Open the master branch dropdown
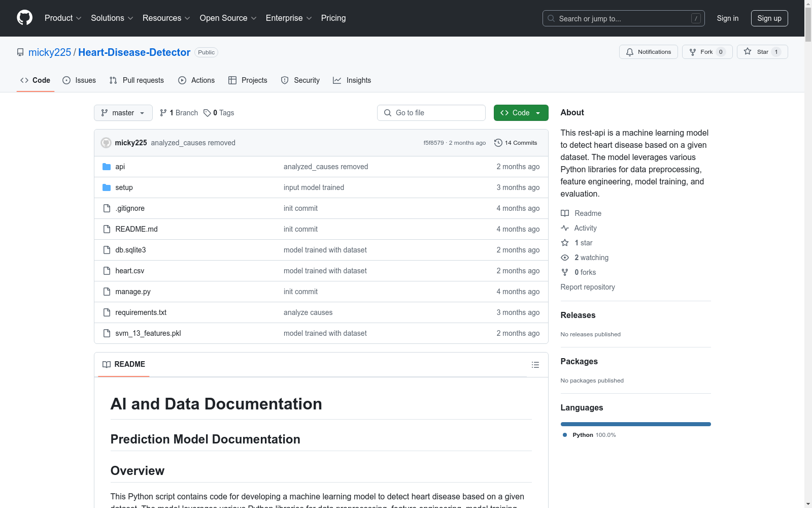Viewport: 812px width, 508px height. point(123,113)
